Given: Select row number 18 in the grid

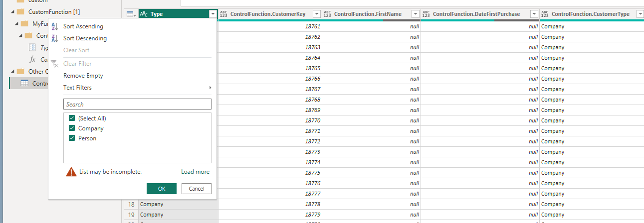Looking at the screenshot, I should point(131,204).
